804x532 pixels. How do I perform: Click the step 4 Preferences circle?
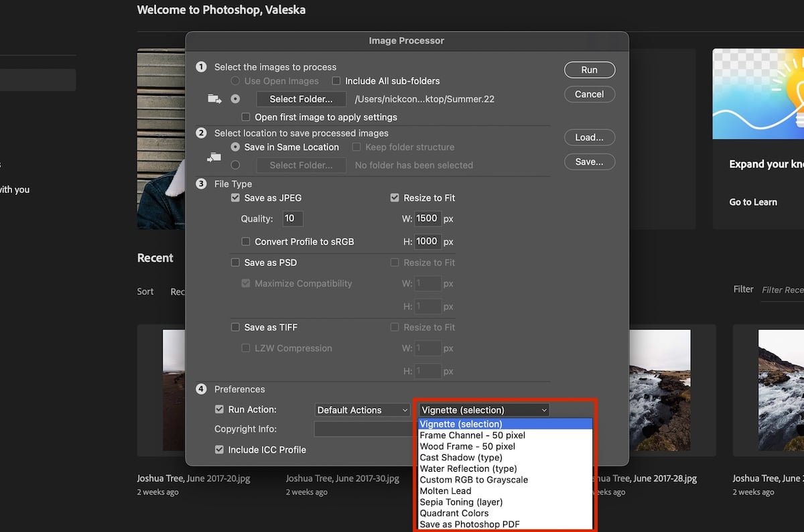pos(201,389)
